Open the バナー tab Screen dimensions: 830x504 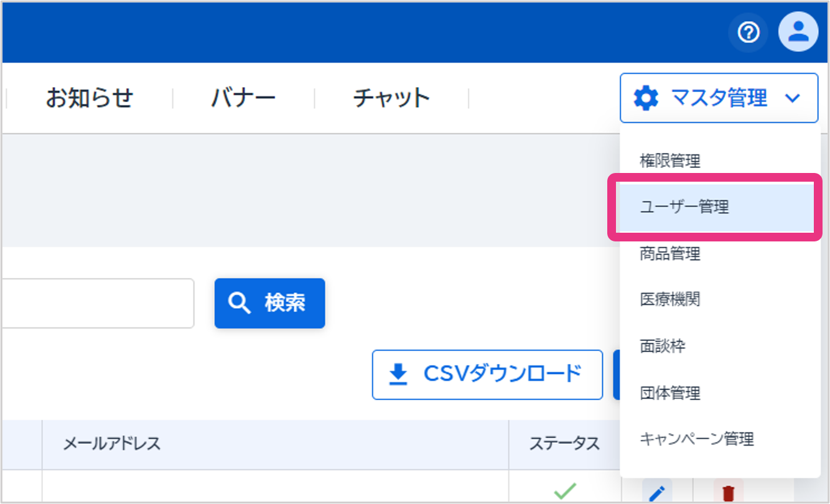coord(243,98)
